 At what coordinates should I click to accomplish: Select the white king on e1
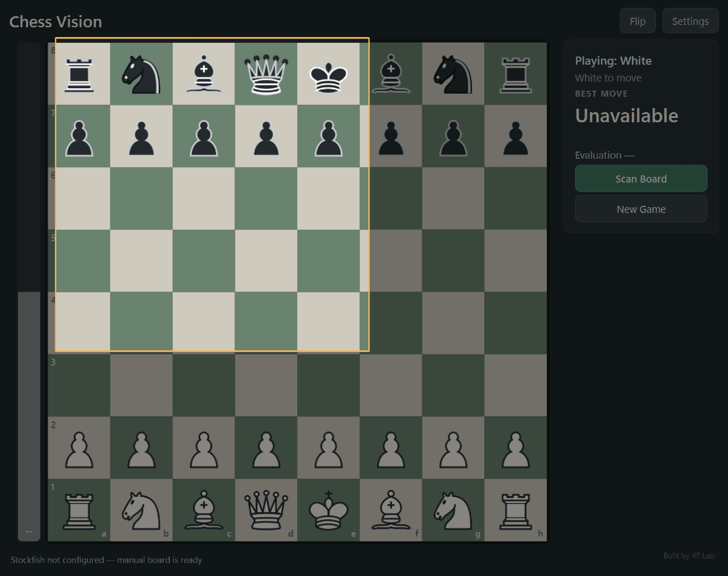tap(329, 510)
